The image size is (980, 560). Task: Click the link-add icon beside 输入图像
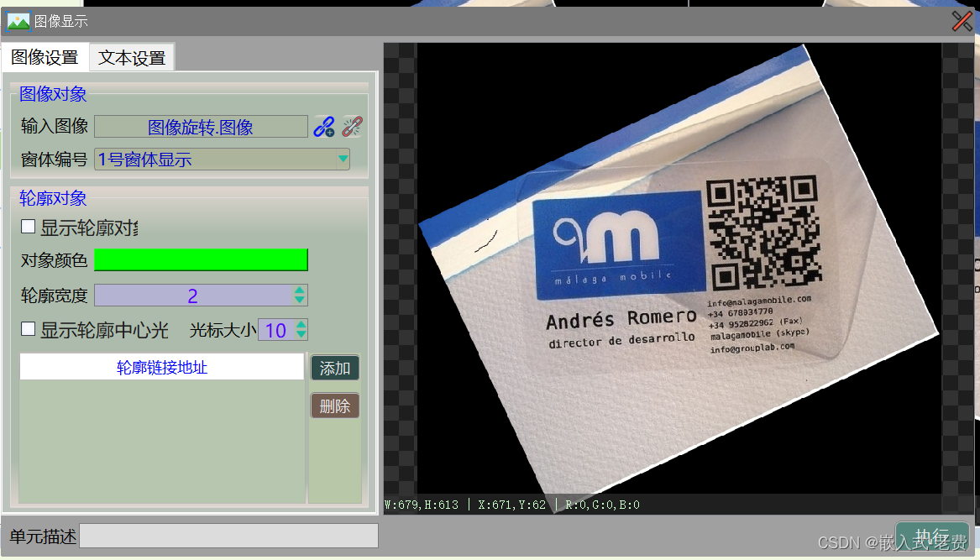point(324,126)
